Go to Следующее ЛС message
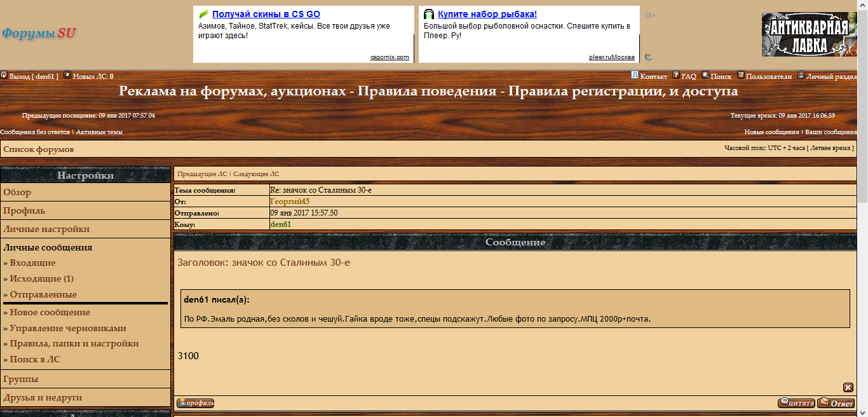 coord(256,174)
